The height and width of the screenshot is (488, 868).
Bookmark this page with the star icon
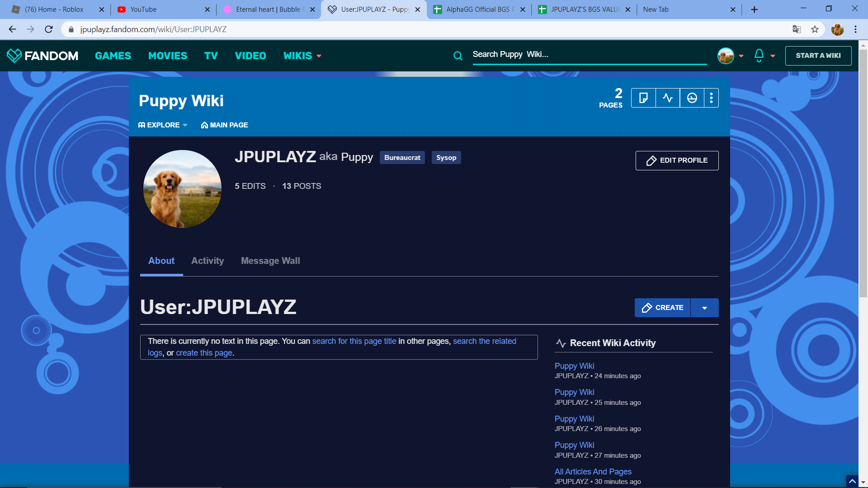815,29
